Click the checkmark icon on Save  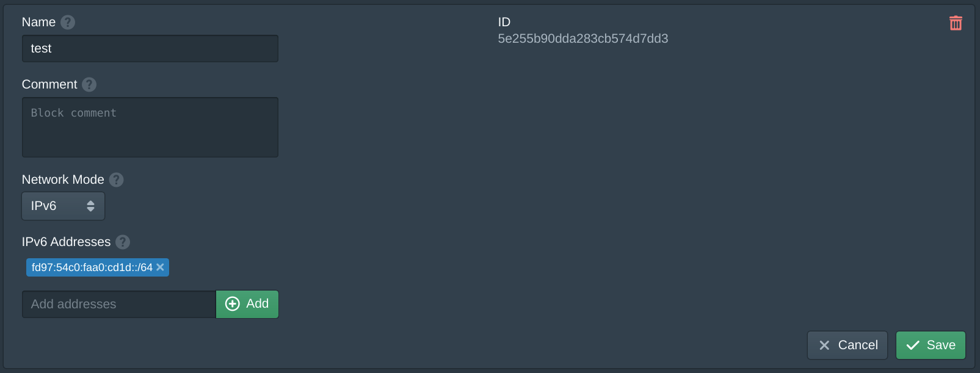pos(913,346)
